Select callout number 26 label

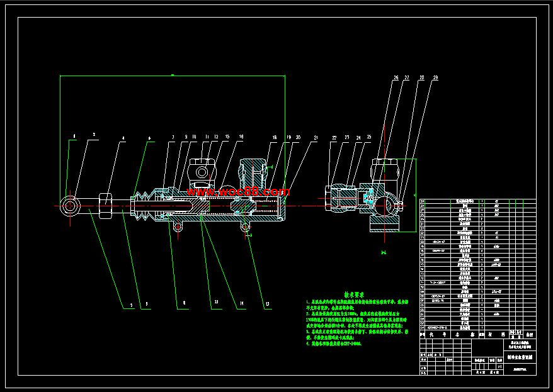click(x=396, y=77)
